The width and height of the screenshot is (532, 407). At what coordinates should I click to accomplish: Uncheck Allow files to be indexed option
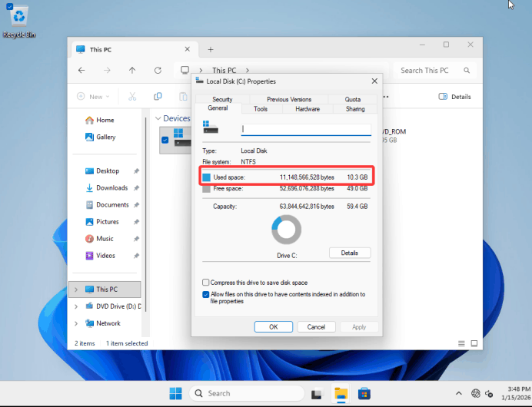[206, 294]
